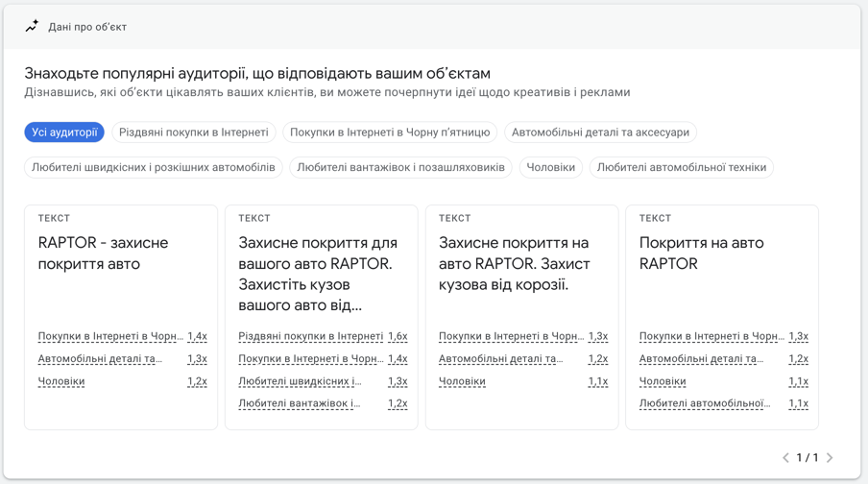The height and width of the screenshot is (484, 868).
Task: Click the 1,6x value for Різдвяні покупки
Action: point(398,336)
